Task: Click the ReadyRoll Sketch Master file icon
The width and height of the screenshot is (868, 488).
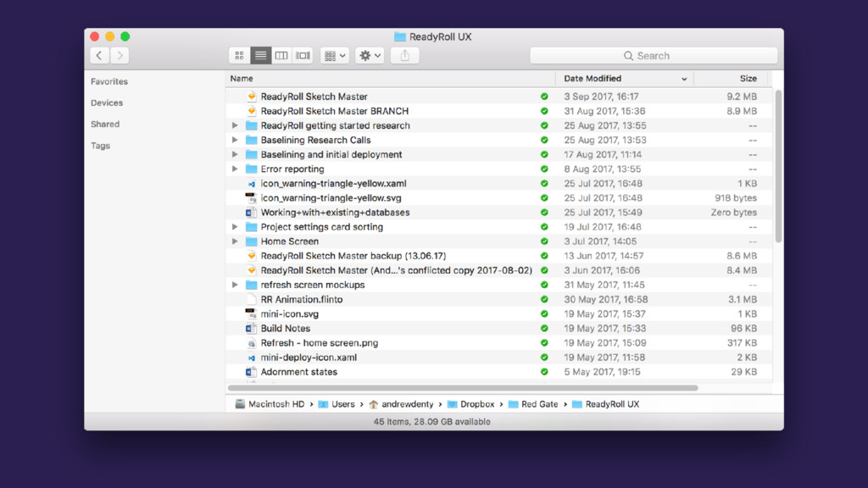Action: click(251, 97)
